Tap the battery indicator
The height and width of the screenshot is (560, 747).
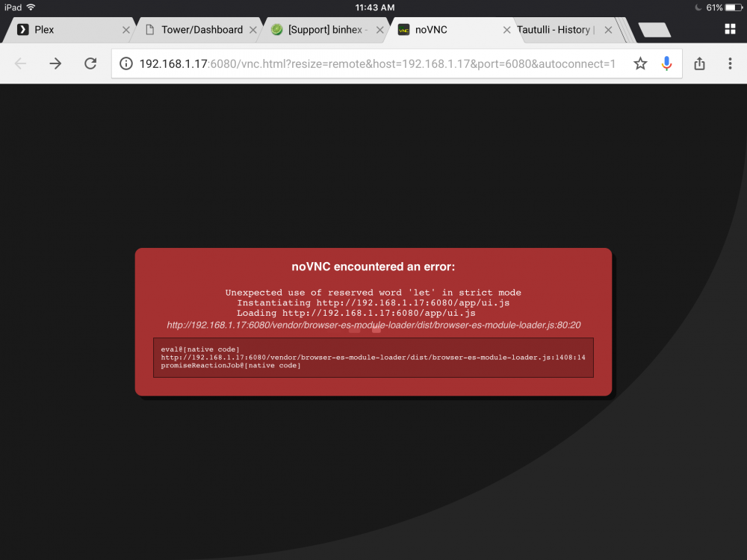(x=734, y=7)
